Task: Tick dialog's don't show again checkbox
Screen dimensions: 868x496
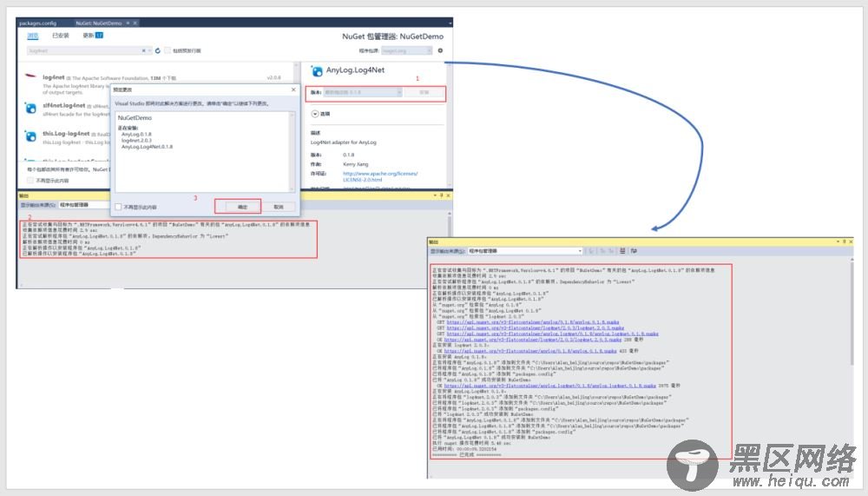Action: (118, 207)
